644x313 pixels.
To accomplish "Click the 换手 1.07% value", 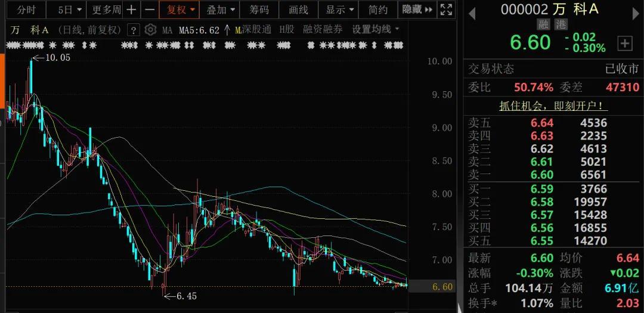I will pyautogui.click(x=537, y=303).
